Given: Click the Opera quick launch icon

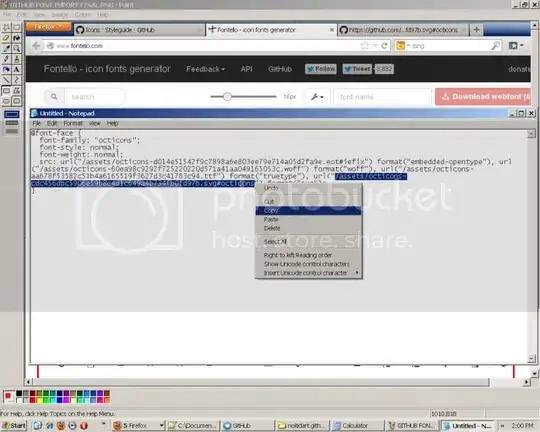Looking at the screenshot, I should click(84, 425).
